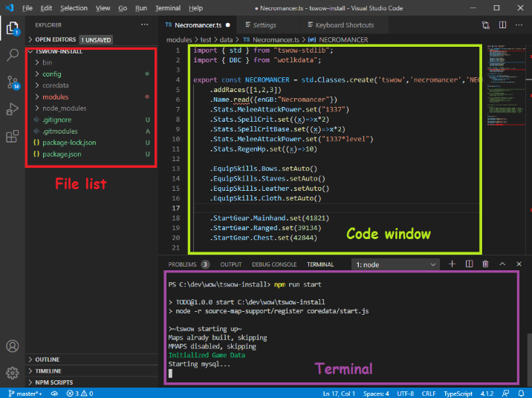Open the Manage gear icon
Viewport: 532px width, 398px height.
(13, 373)
